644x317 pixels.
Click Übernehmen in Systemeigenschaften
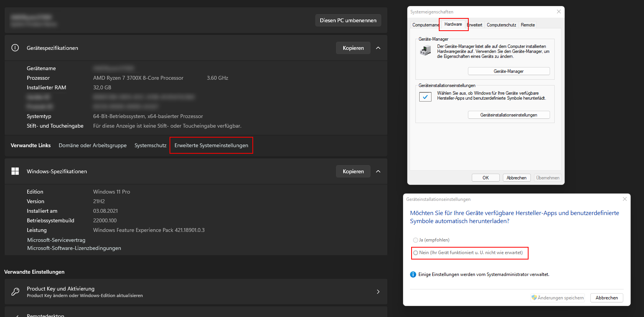pos(548,178)
